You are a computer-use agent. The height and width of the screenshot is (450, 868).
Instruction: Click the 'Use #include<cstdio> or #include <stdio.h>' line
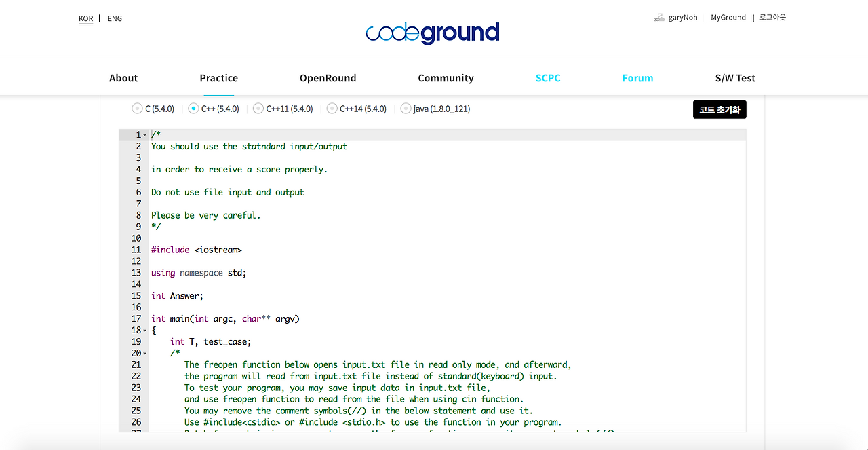373,423
